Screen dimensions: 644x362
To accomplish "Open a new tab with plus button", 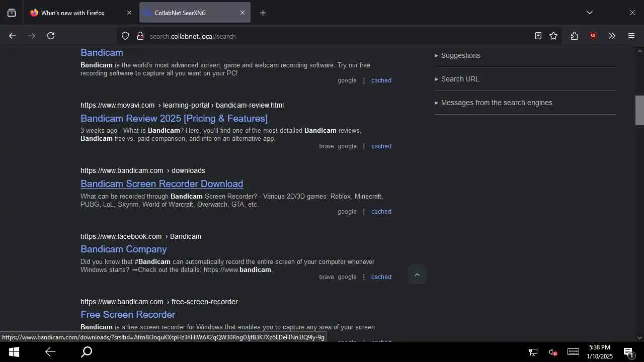I will click(263, 13).
